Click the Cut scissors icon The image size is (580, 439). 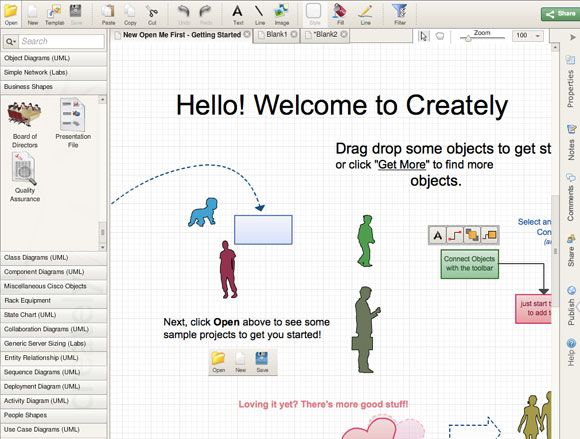[152, 14]
